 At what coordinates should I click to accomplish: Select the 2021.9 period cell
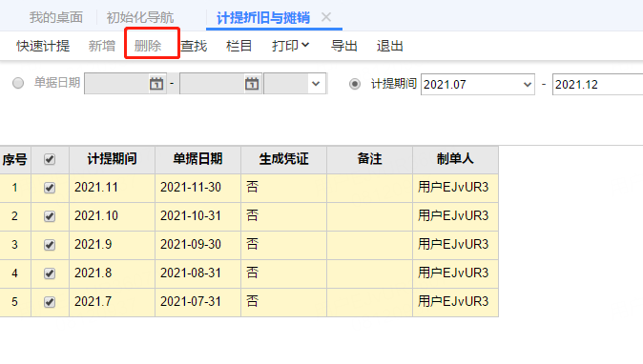coord(112,245)
